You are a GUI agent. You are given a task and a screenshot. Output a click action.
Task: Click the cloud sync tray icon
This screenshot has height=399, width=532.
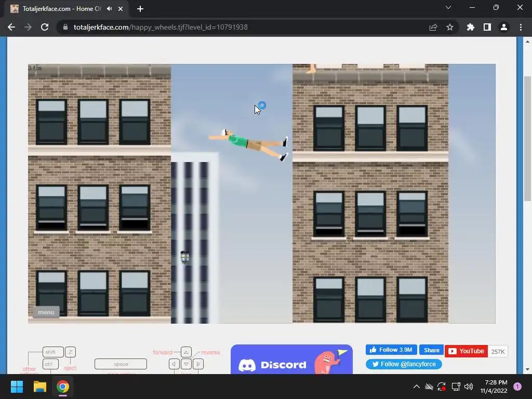coord(429,387)
